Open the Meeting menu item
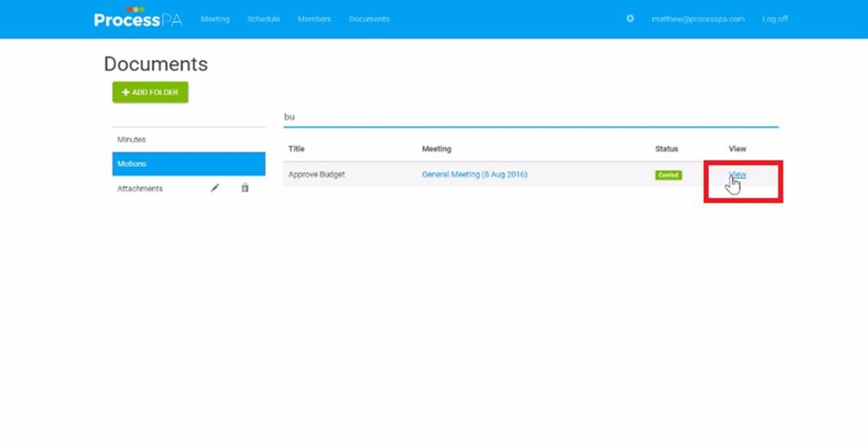The height and width of the screenshot is (447, 868). (x=214, y=20)
